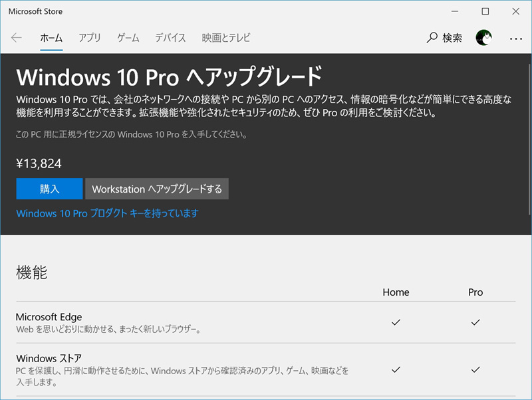
Task: Click the 機能 section heading
Action: [31, 272]
